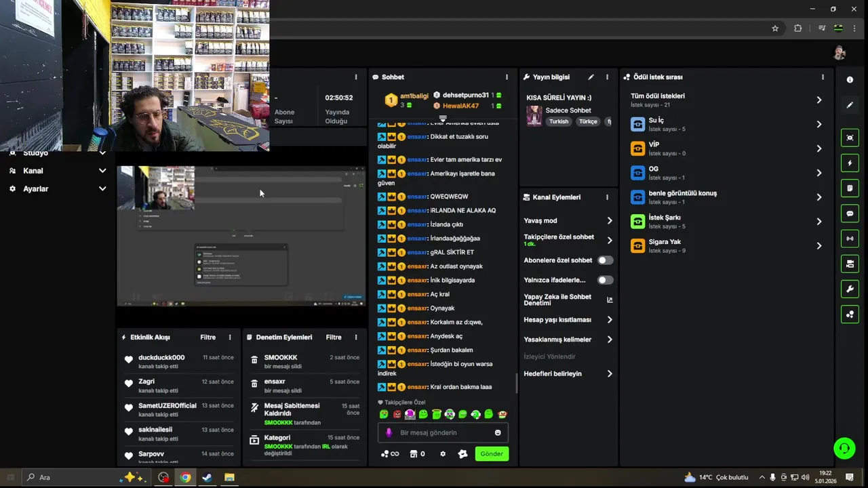
Task: Toggle the lightning activity feed panel icon
Action: pos(850,163)
